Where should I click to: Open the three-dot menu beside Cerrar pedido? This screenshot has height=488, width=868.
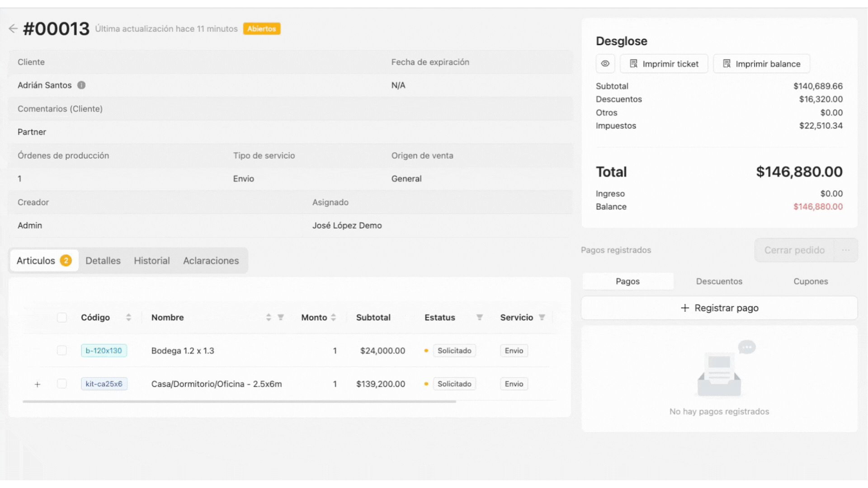coord(846,250)
